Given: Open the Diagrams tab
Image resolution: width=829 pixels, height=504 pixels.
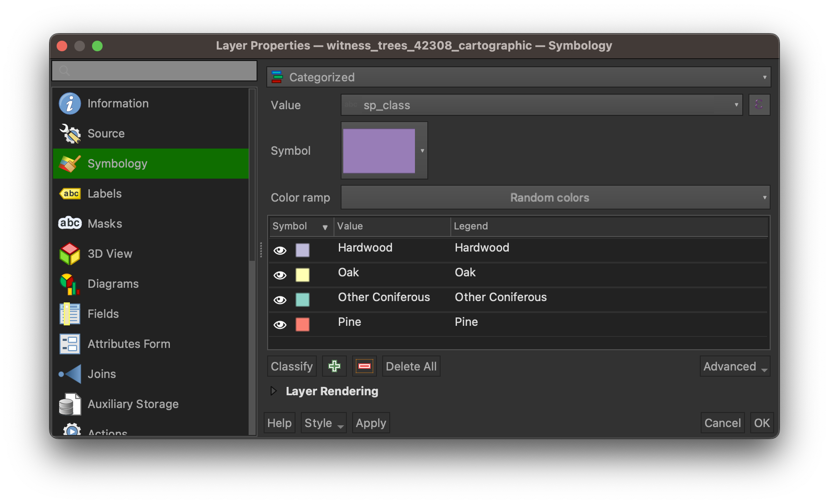Looking at the screenshot, I should [x=151, y=284].
